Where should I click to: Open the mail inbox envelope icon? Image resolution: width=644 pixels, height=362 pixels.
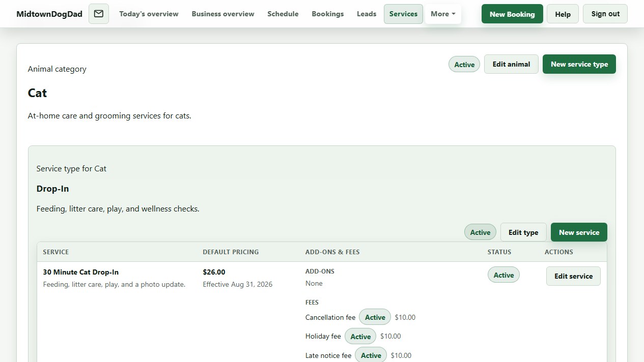click(99, 14)
